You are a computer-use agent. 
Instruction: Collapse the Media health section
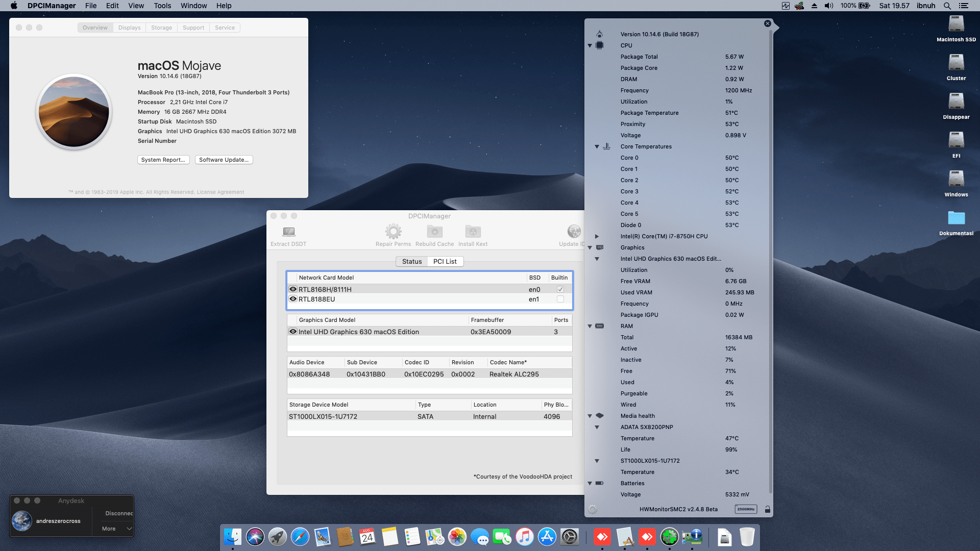coord(590,416)
